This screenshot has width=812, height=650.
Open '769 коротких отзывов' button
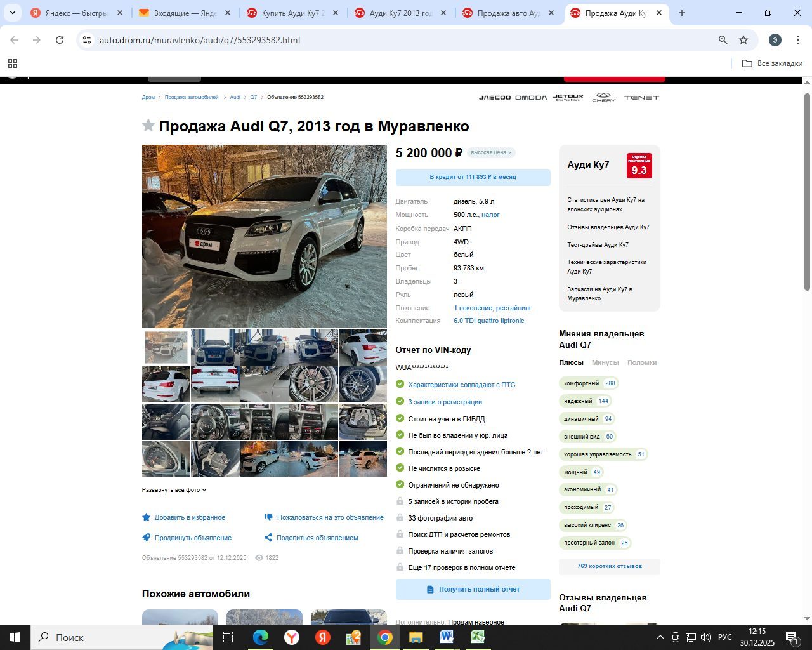[x=610, y=566]
